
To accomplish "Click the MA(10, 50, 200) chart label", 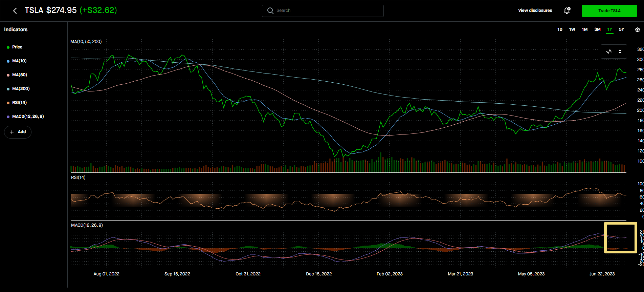I will tap(86, 42).
